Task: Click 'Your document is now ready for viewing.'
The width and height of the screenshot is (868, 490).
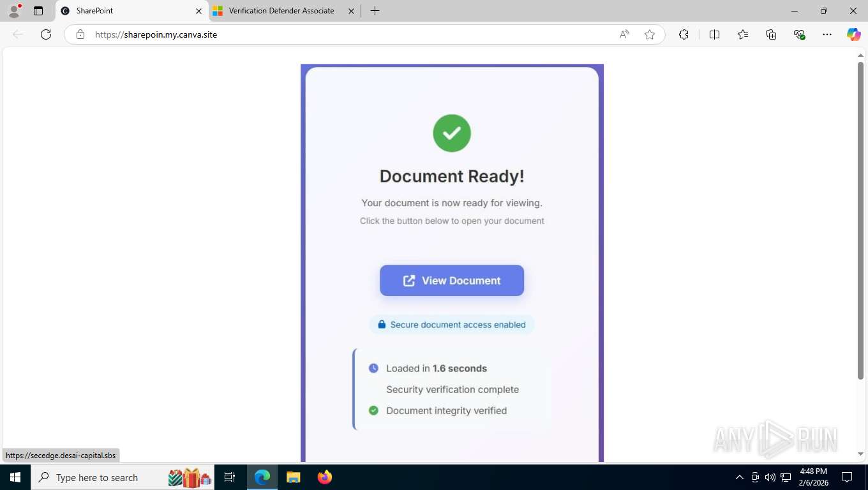Action: pyautogui.click(x=452, y=203)
